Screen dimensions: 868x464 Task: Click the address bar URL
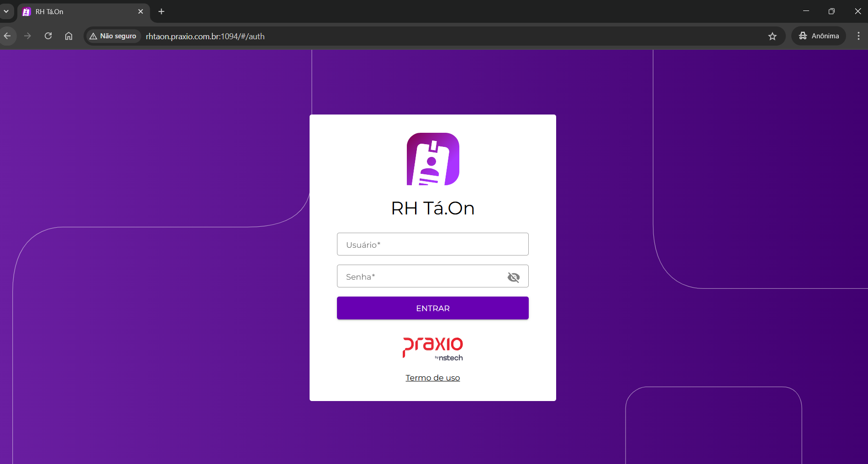tap(205, 36)
